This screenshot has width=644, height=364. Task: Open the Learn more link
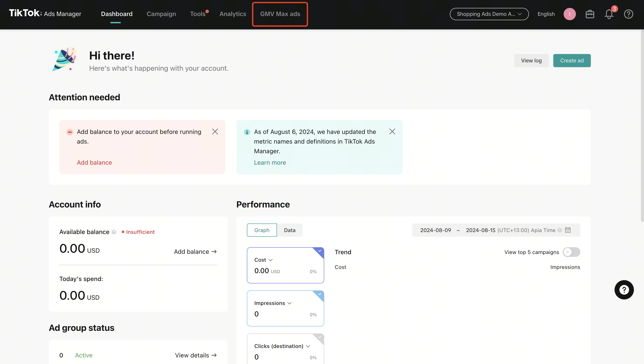(x=270, y=162)
